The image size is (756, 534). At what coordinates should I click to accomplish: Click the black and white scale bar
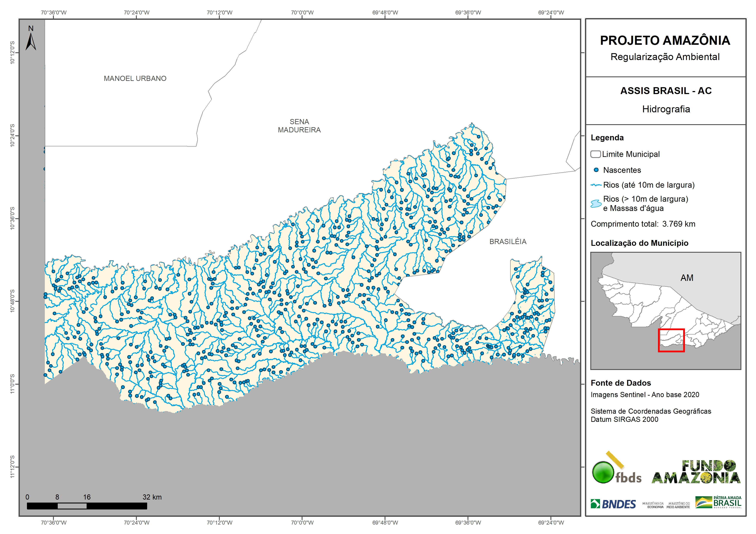pyautogui.click(x=87, y=506)
